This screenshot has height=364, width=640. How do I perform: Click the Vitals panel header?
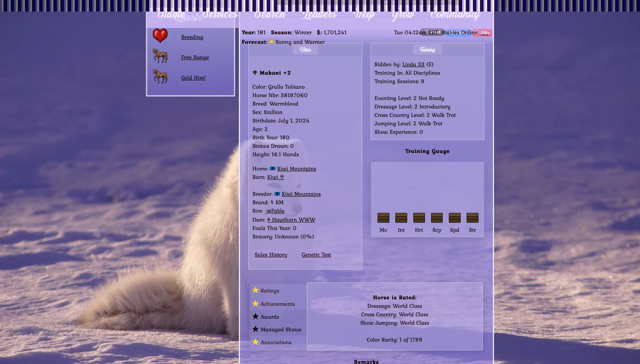[x=305, y=50]
